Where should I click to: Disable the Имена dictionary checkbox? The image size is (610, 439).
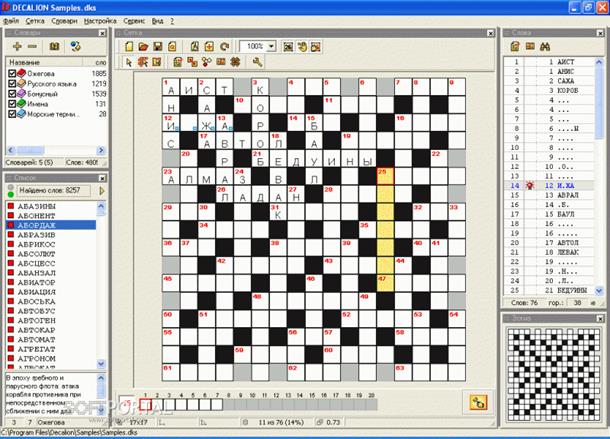(x=12, y=104)
